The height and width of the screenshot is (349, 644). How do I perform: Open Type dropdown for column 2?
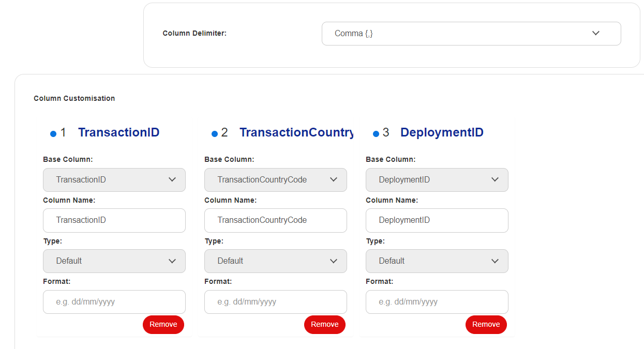click(x=276, y=261)
